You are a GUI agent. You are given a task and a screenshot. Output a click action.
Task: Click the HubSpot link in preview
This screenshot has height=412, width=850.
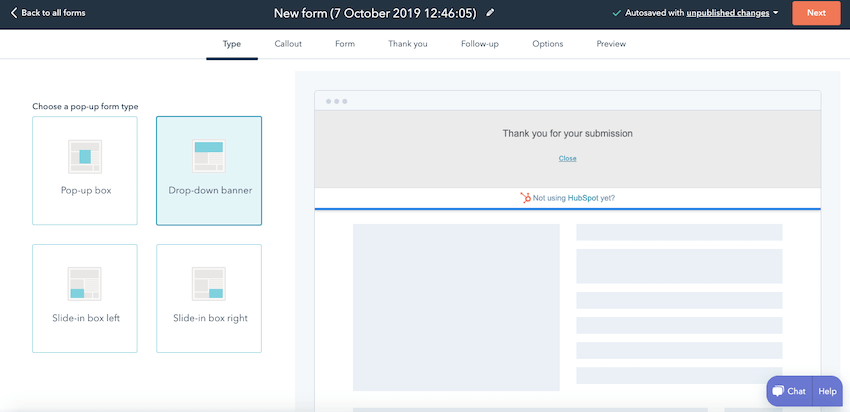(x=583, y=198)
